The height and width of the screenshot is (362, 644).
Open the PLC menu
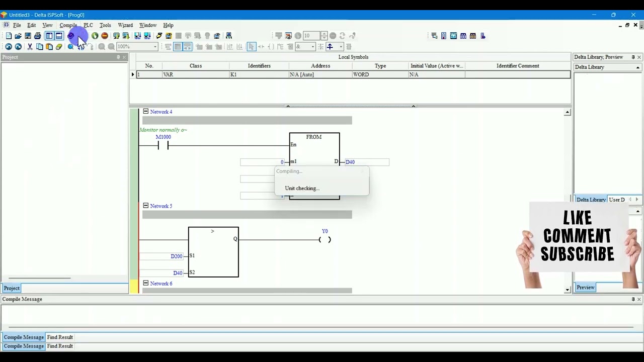point(88,25)
